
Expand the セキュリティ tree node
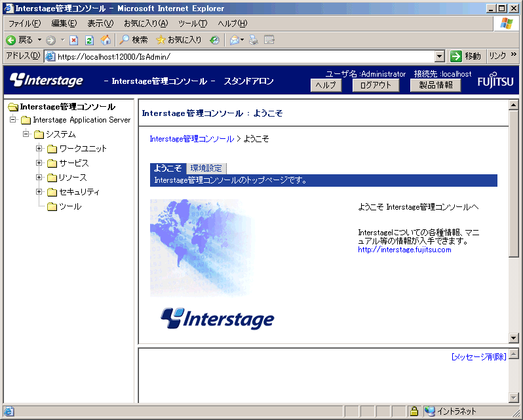point(39,192)
